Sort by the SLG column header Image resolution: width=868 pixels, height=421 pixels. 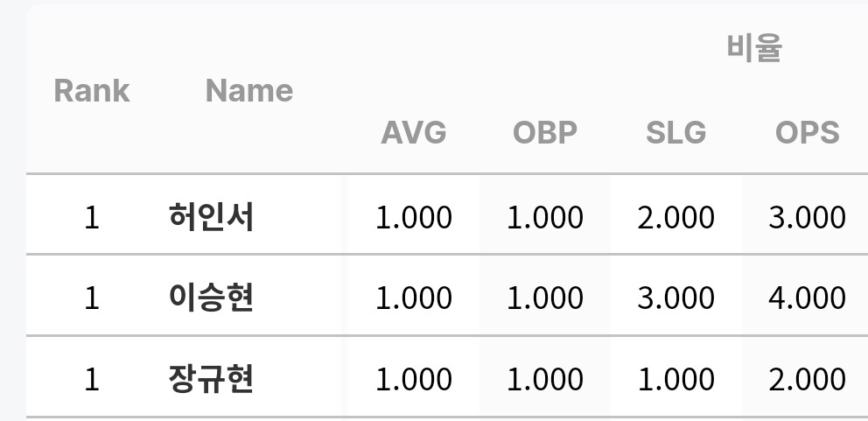675,132
